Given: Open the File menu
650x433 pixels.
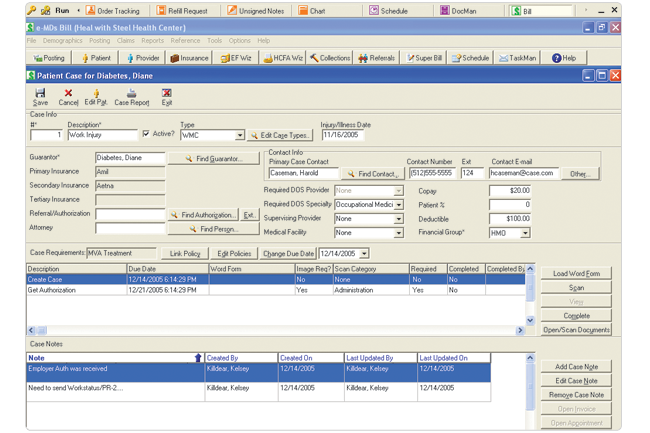Looking at the screenshot, I should point(32,41).
